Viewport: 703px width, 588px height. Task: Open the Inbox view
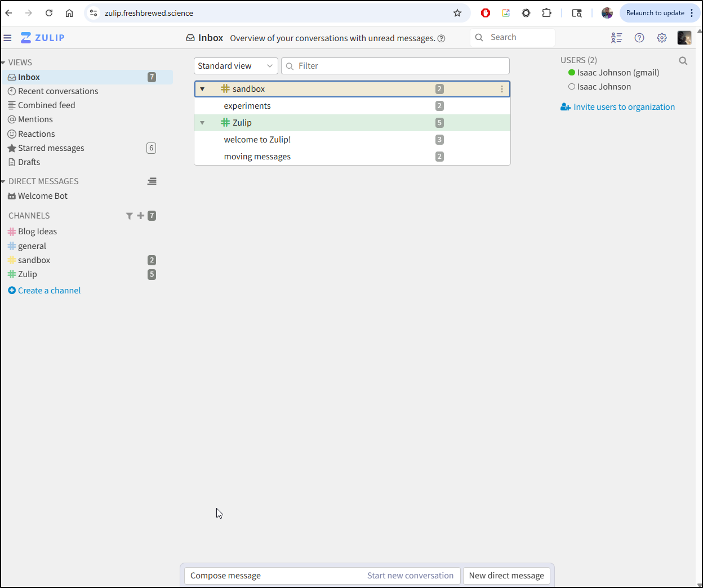coord(87,77)
